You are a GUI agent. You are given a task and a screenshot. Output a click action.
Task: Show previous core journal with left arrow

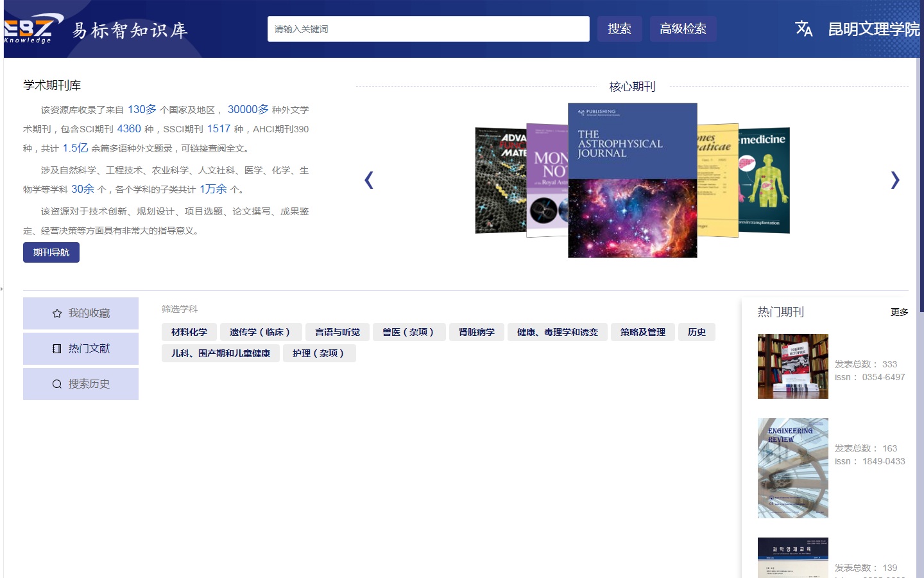(x=368, y=180)
